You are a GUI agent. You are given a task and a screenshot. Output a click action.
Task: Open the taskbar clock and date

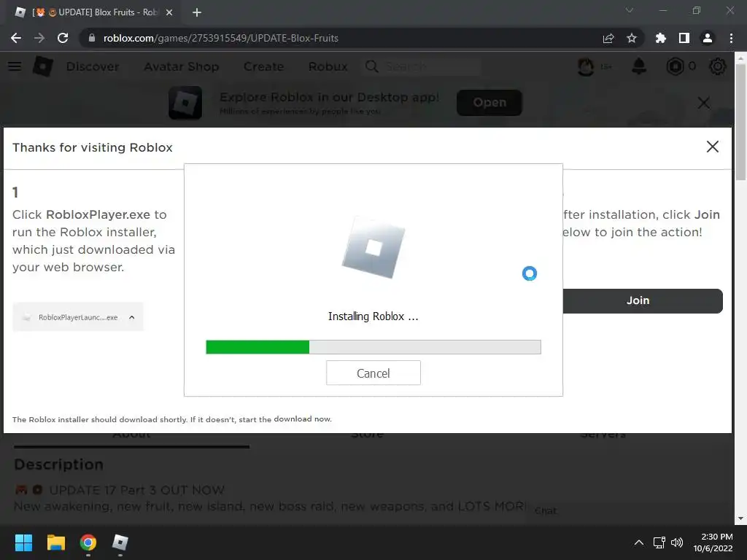(713, 542)
